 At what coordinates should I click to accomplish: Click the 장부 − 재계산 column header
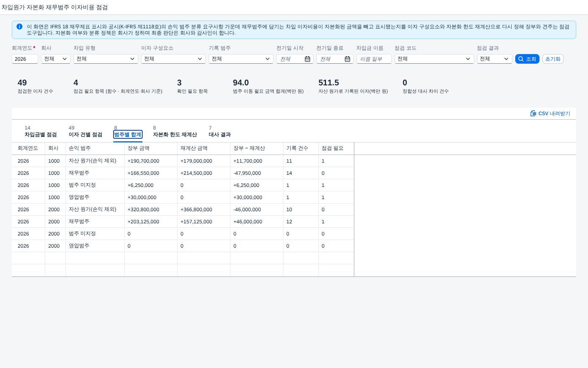tap(257, 148)
